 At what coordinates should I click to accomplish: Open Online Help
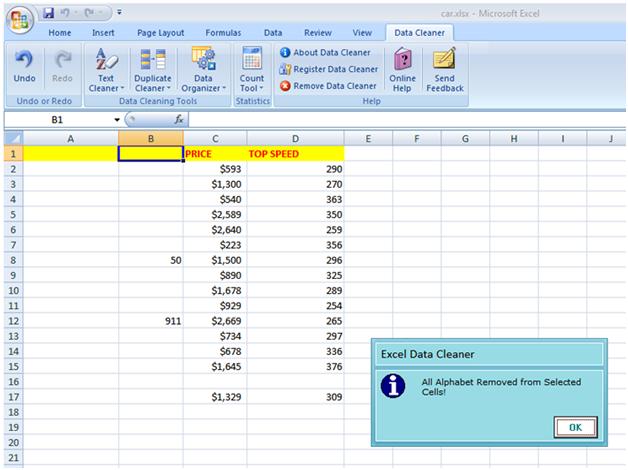403,70
